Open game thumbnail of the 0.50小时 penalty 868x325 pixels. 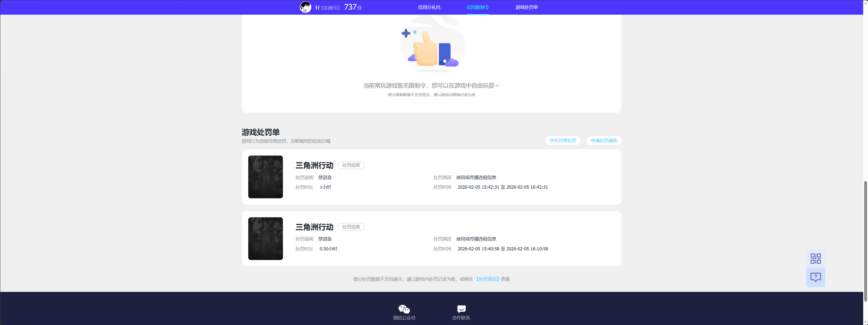click(265, 239)
